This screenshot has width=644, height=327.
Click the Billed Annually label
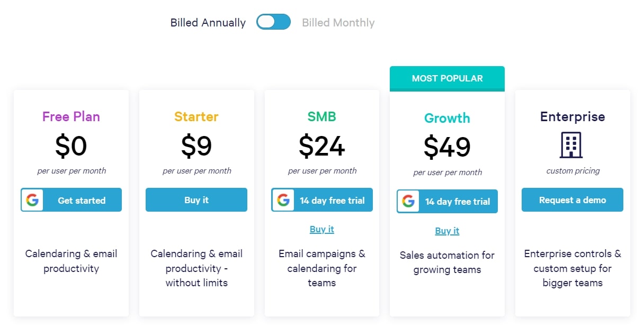[208, 22]
